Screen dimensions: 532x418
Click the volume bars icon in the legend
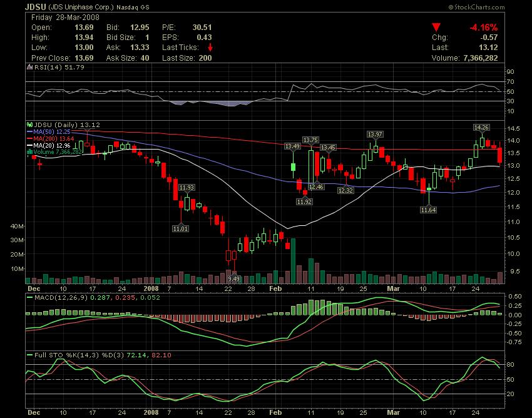click(30, 151)
